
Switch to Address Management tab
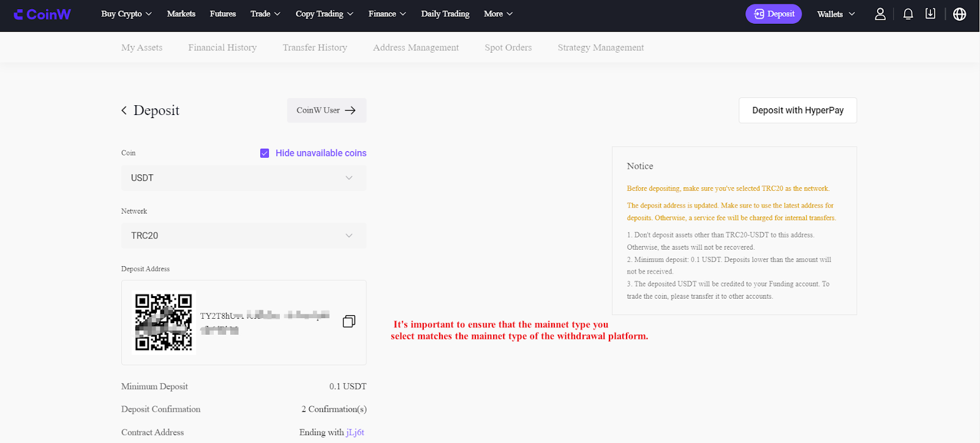(416, 48)
